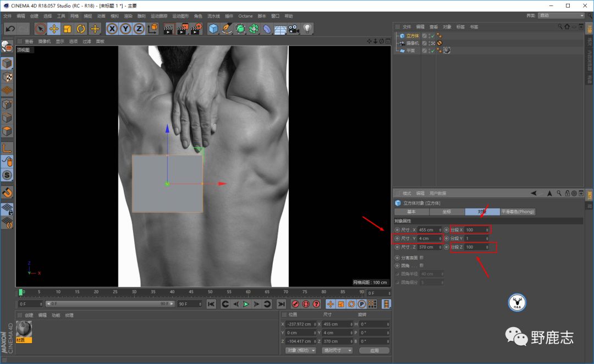Toggle the Y axis lock icon
The width and height of the screenshot is (594, 364).
126,29
